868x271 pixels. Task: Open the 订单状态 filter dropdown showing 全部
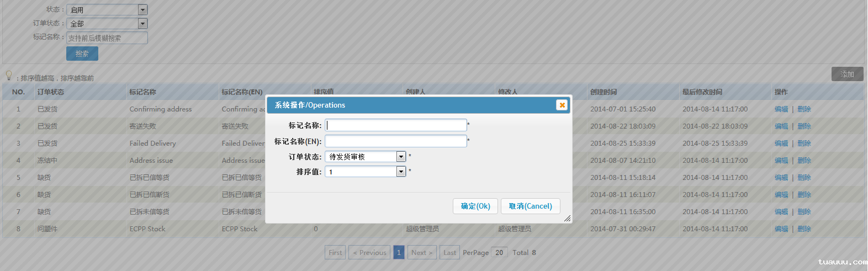107,24
